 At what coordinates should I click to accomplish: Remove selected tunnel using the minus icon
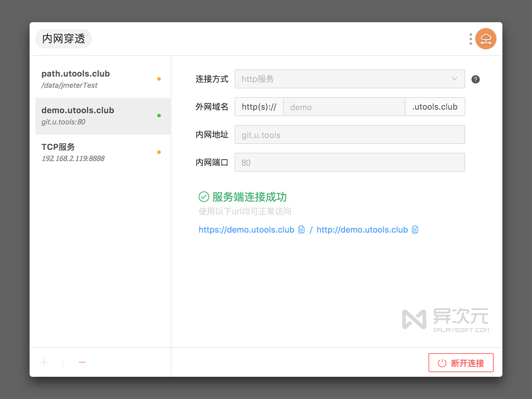tap(82, 362)
